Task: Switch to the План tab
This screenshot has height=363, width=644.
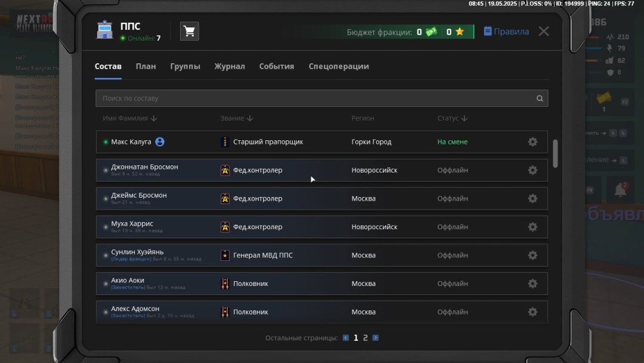Action: tap(145, 66)
